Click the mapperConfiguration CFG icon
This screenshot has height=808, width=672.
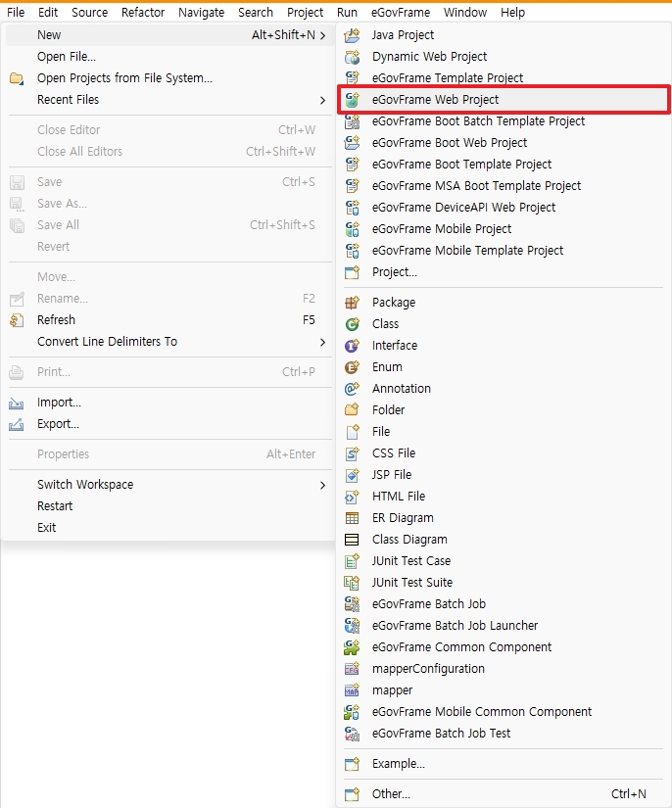click(x=352, y=669)
